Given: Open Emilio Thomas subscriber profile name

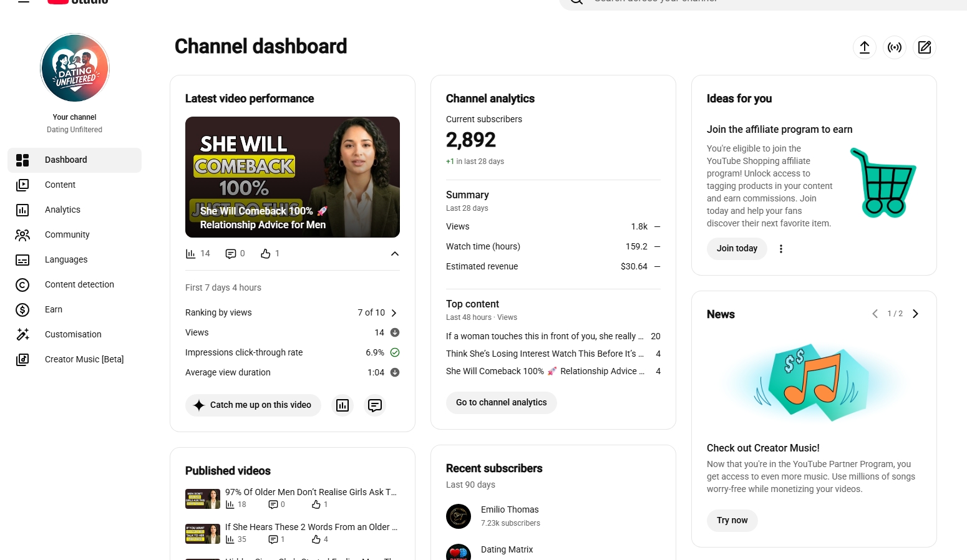Looking at the screenshot, I should click(x=510, y=509).
